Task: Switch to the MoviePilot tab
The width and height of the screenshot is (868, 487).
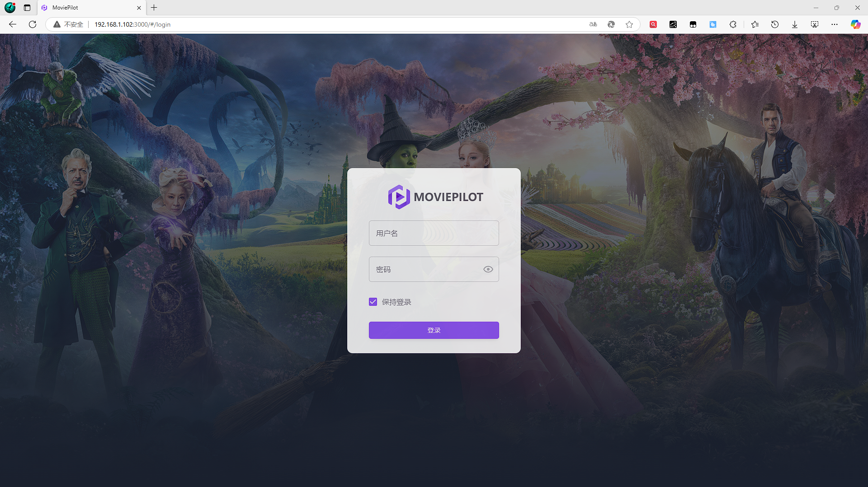Action: point(91,8)
